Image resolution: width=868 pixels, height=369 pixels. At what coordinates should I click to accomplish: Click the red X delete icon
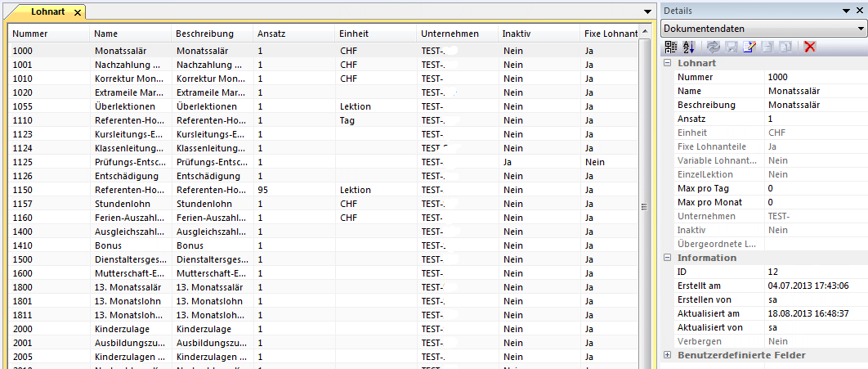pos(810,47)
